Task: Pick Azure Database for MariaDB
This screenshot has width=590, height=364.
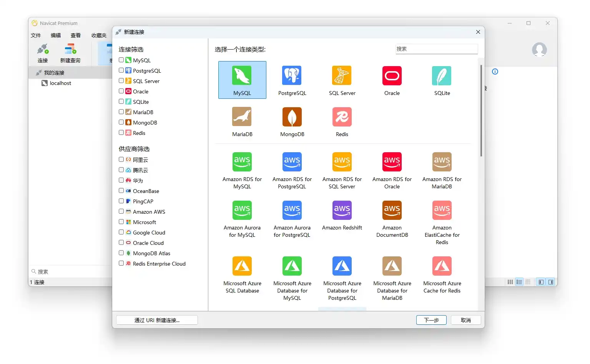Action: (x=392, y=279)
